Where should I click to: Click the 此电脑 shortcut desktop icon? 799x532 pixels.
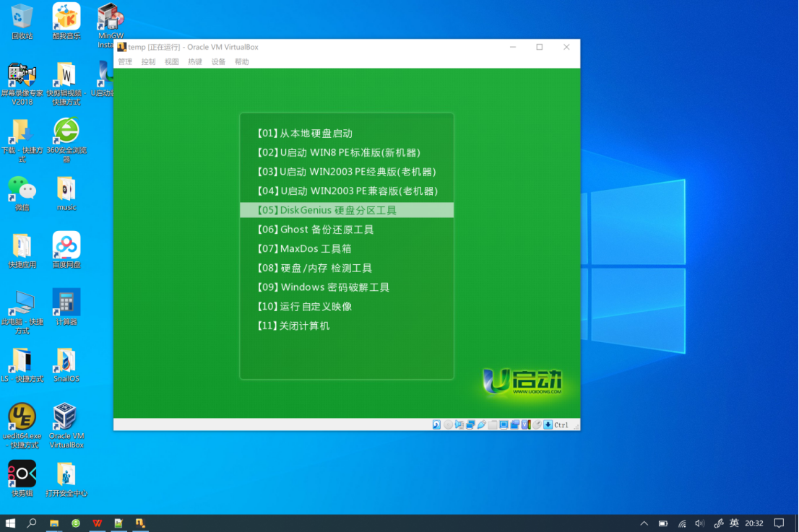click(22, 312)
